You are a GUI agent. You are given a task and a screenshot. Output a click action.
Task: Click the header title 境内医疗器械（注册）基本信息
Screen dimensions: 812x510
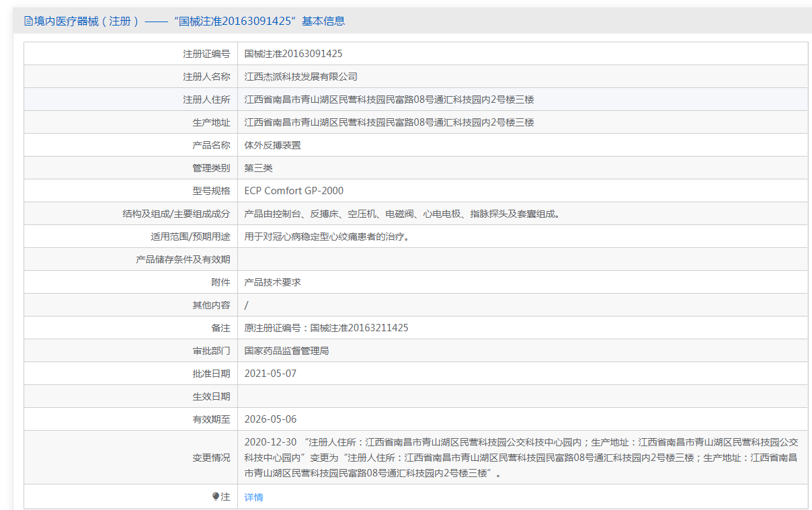point(190,21)
